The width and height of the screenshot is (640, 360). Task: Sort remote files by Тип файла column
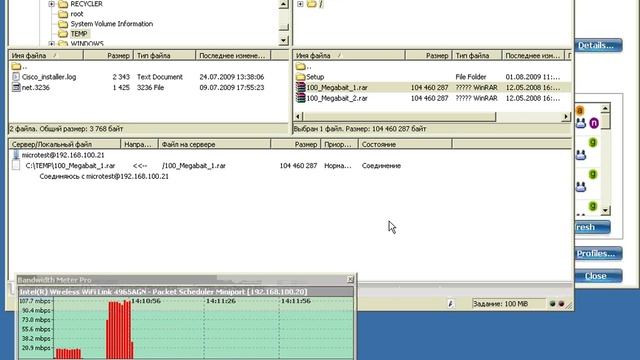point(477,56)
